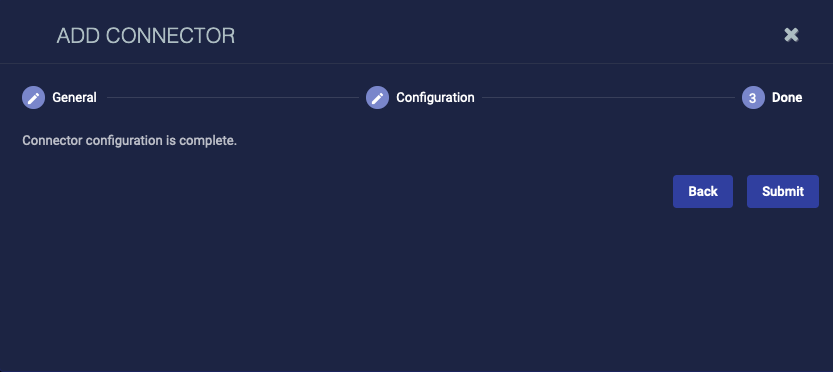The image size is (833, 372).
Task: Close the Add Connector dialog
Action: [791, 35]
